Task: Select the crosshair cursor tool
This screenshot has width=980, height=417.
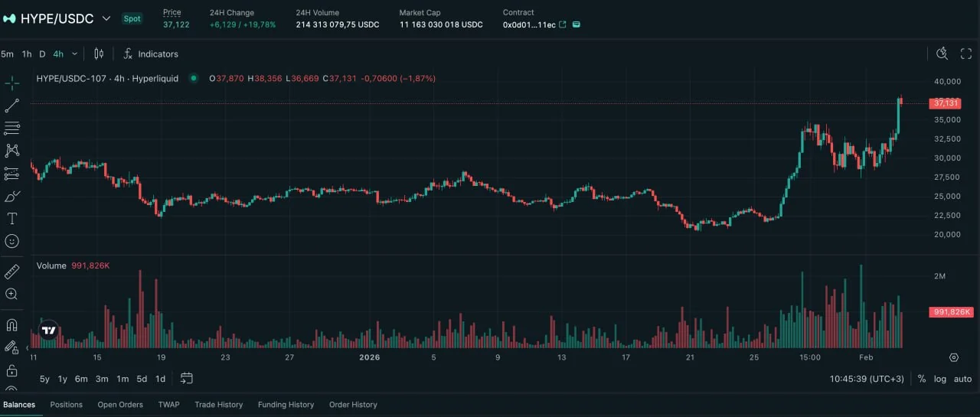Action: tap(11, 83)
